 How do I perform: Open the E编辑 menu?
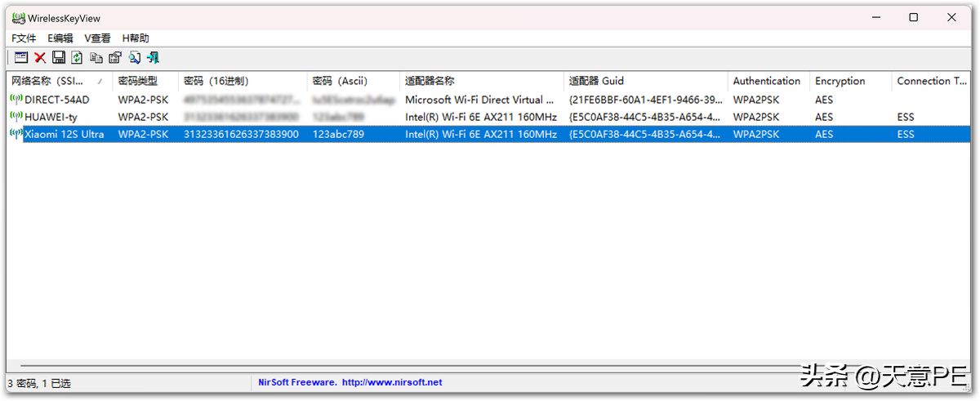pyautogui.click(x=60, y=38)
